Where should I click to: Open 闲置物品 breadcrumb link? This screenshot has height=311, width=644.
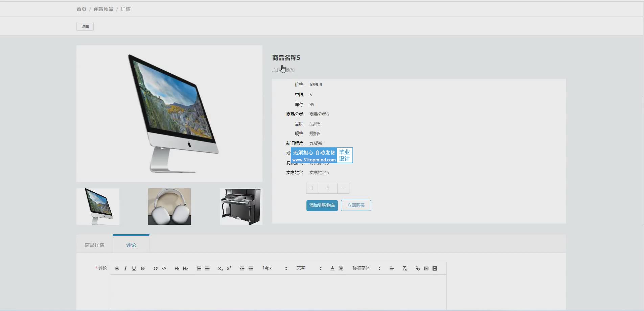103,9
